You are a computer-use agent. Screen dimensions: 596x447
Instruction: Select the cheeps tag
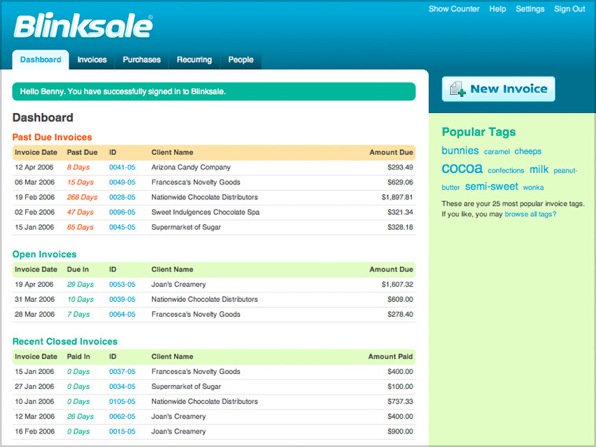coord(528,151)
